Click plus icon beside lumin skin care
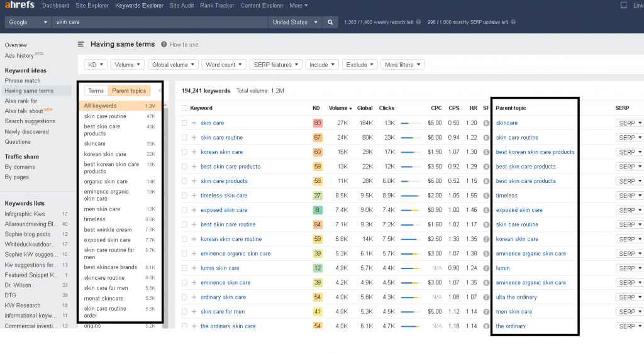The image size is (644, 354). (194, 268)
